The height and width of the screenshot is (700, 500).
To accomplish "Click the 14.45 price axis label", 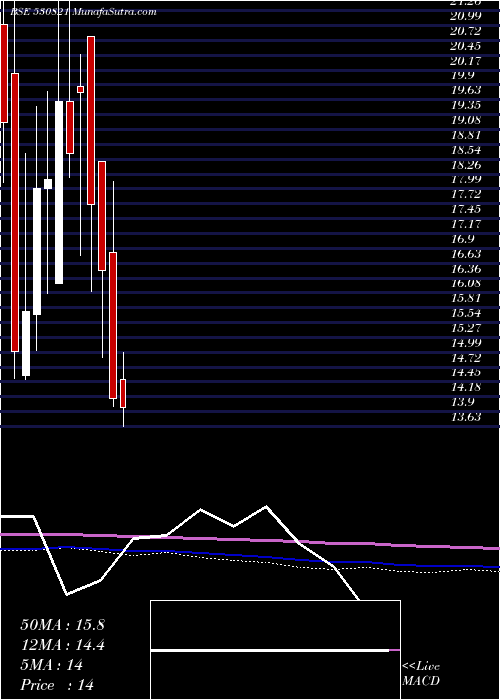I will pos(466,373).
